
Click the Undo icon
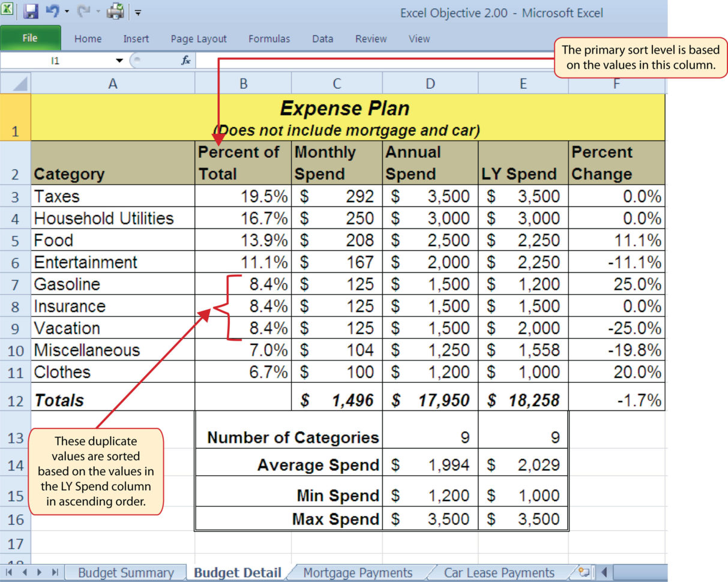coord(53,10)
